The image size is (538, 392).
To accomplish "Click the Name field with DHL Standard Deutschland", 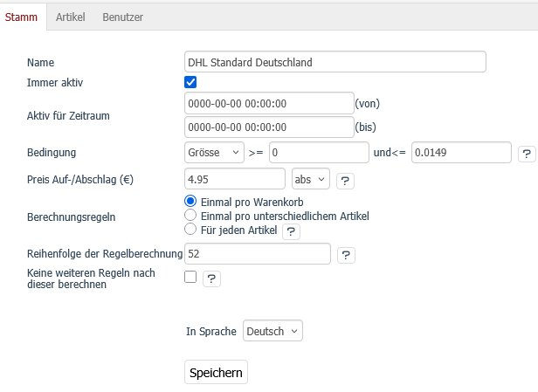I will pos(335,62).
